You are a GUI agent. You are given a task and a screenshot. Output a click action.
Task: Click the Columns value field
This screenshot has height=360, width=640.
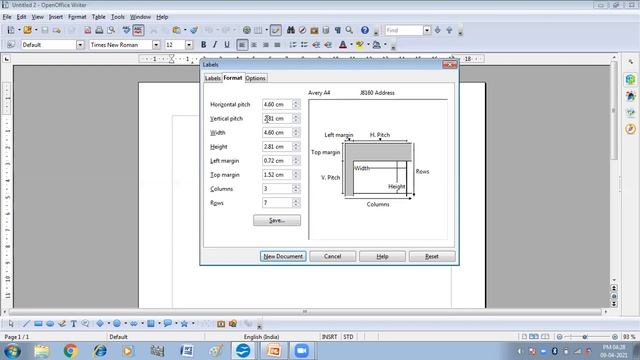pyautogui.click(x=277, y=189)
